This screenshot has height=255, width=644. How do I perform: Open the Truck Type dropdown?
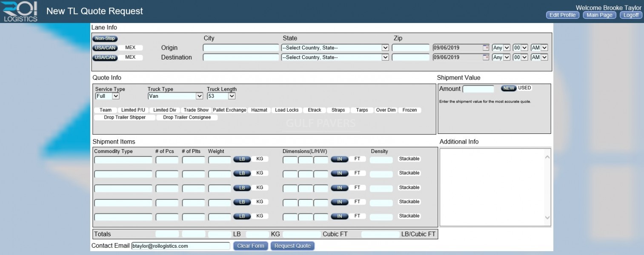[175, 96]
